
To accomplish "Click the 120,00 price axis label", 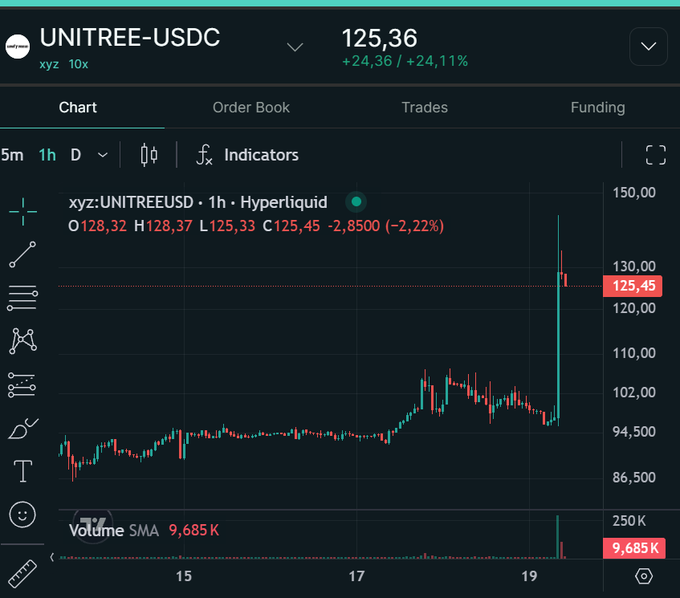I will (x=634, y=308).
